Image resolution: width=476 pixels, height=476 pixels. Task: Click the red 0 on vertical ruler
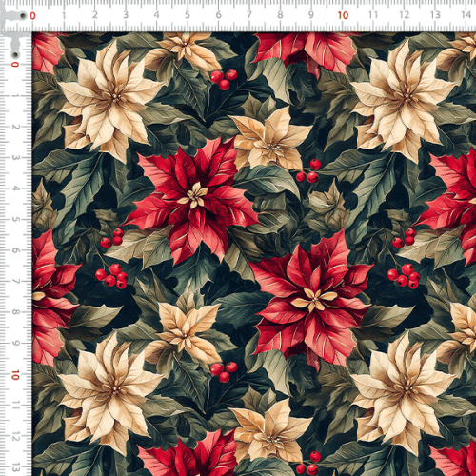[15, 65]
